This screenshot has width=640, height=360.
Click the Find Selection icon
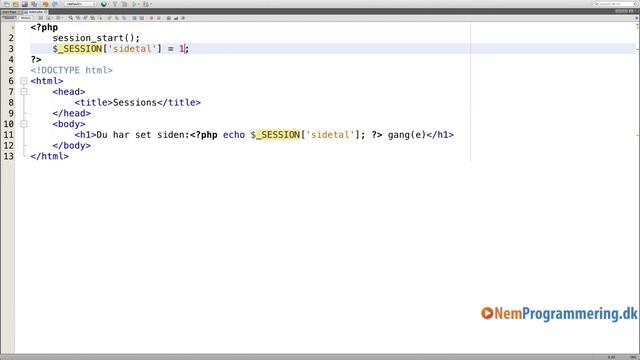[71, 18]
